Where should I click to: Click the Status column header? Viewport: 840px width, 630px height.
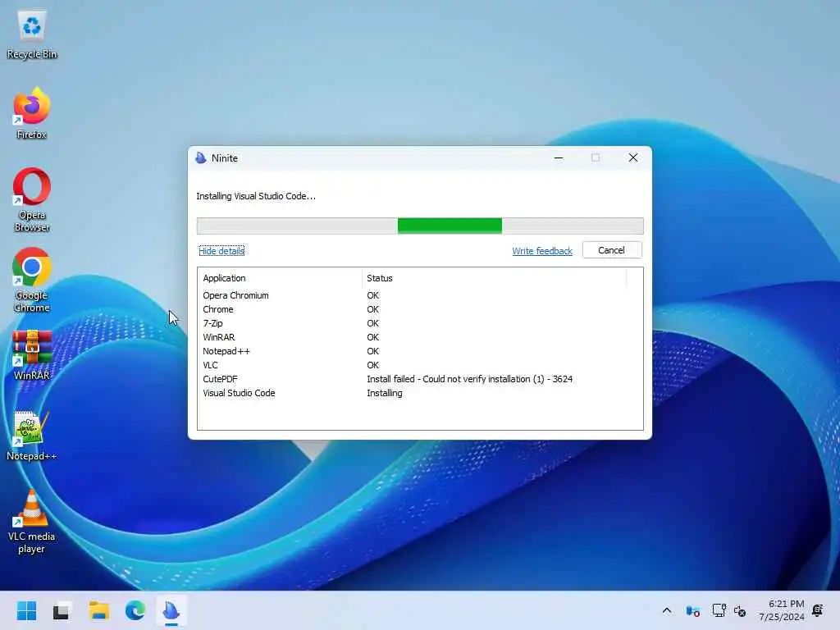[x=493, y=278]
